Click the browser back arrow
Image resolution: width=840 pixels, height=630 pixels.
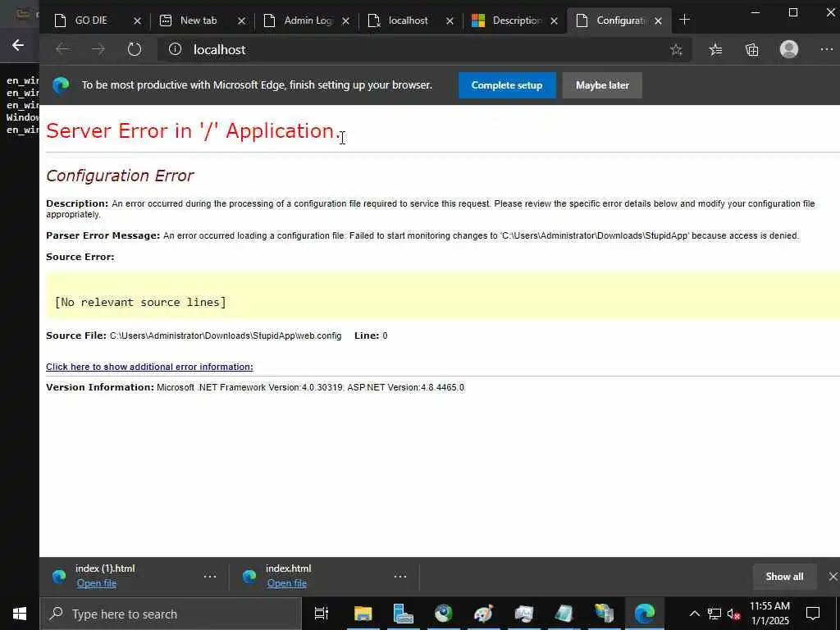pos(62,49)
